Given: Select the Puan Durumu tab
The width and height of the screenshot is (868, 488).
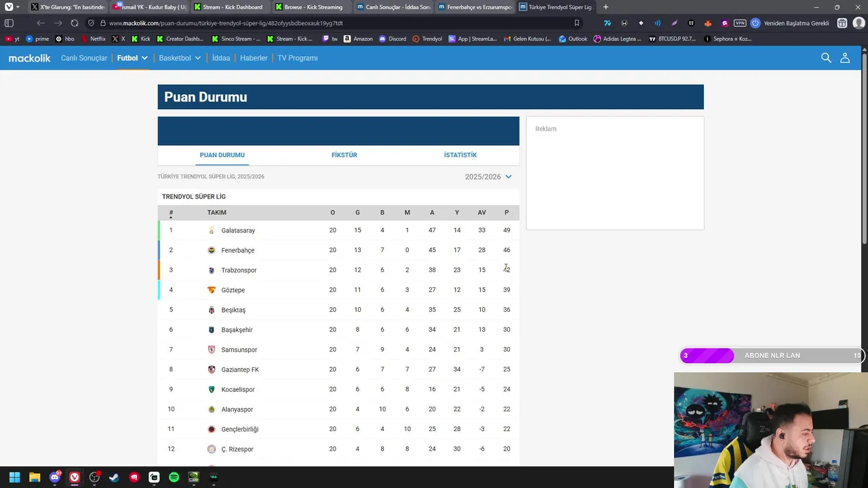Looking at the screenshot, I should point(222,155).
